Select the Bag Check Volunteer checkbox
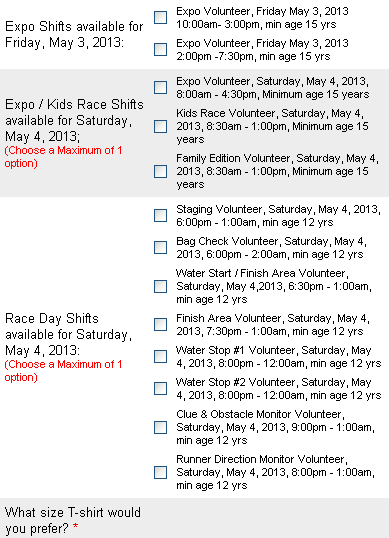389x538 pixels. coord(161,247)
